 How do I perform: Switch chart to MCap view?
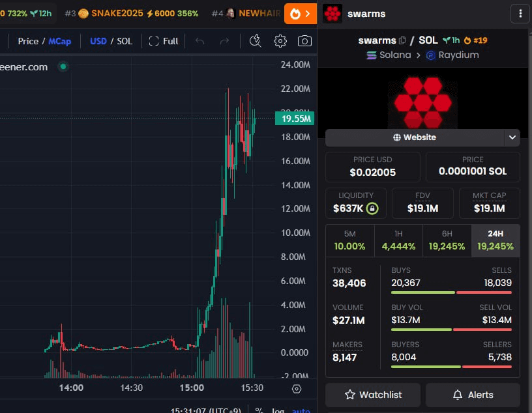59,41
